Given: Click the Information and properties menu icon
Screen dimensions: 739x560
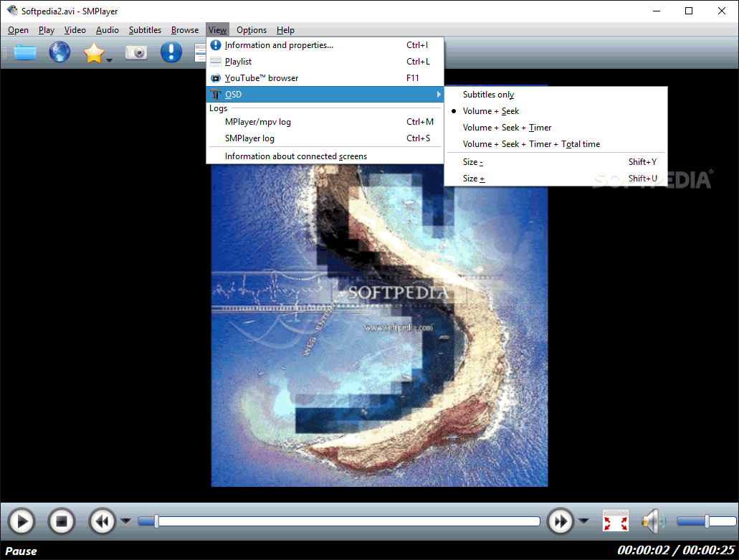Looking at the screenshot, I should (x=215, y=45).
